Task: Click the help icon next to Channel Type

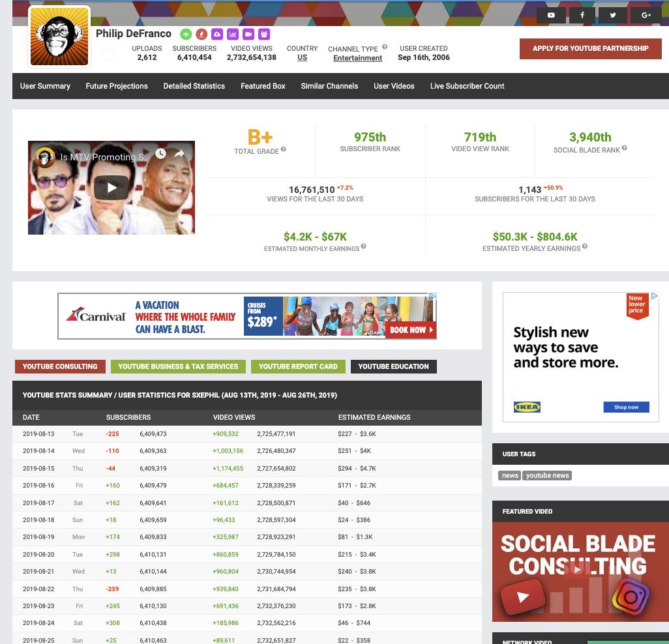Action: click(385, 47)
